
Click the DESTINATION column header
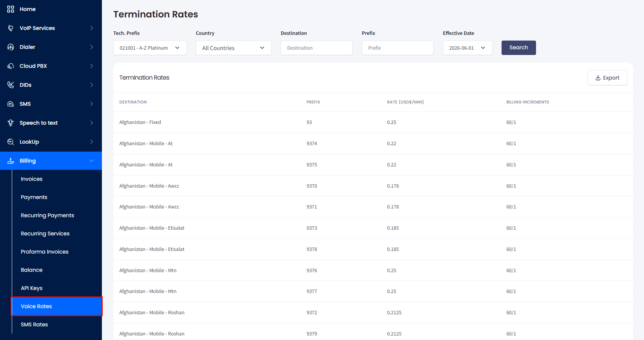coord(133,102)
